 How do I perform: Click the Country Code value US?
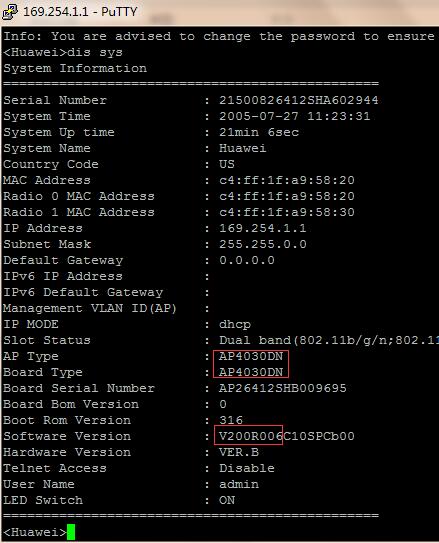coord(227,164)
